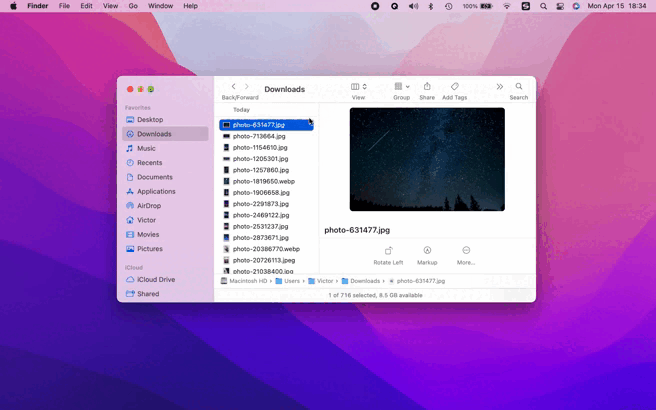Image resolution: width=656 pixels, height=410 pixels.
Task: Open the Group options dropdown
Action: (x=402, y=87)
